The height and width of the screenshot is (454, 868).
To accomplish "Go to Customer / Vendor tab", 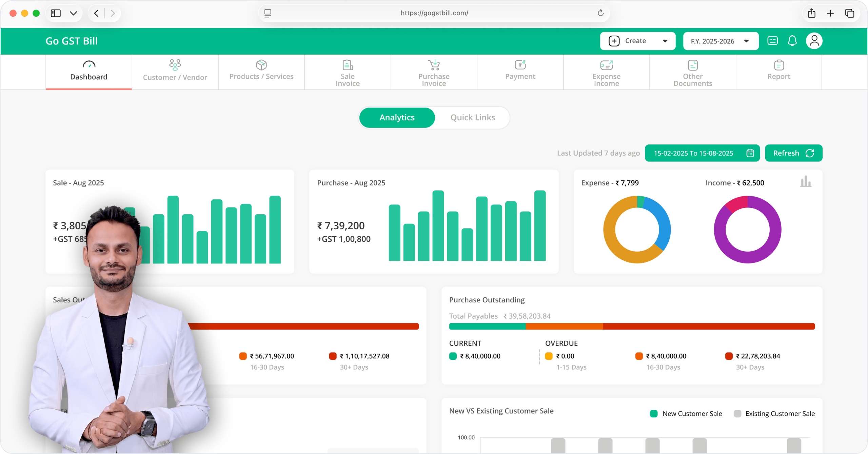I will coord(175,72).
